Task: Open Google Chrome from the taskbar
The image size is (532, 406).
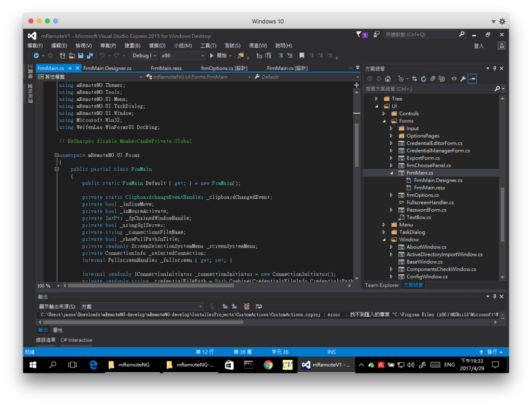Action: 268,364
